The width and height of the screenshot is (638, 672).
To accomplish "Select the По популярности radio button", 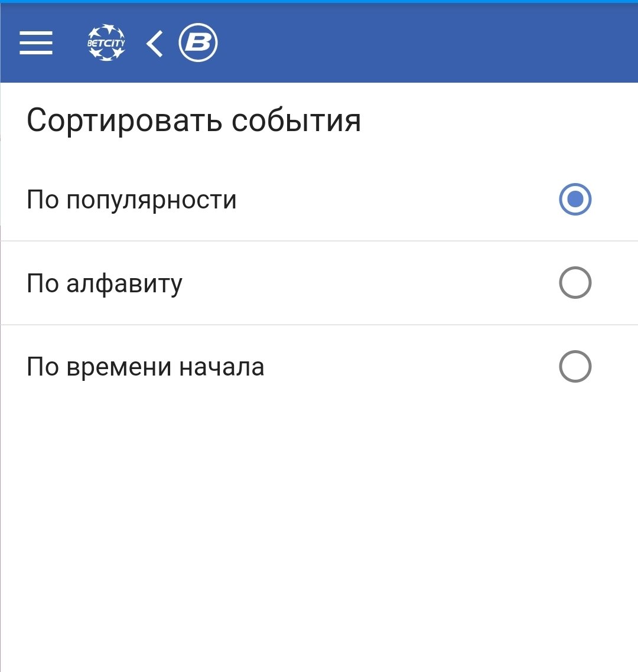I will pyautogui.click(x=575, y=200).
